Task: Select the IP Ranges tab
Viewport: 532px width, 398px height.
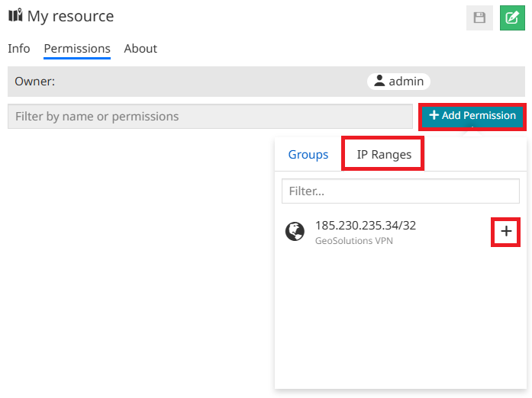Action: point(384,155)
